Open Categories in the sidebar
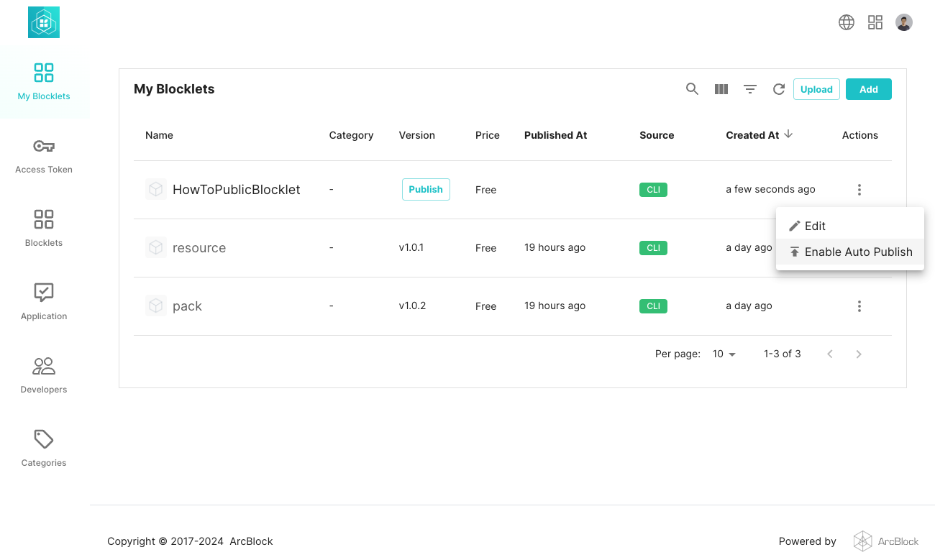The height and width of the screenshot is (560, 935). pos(44,449)
